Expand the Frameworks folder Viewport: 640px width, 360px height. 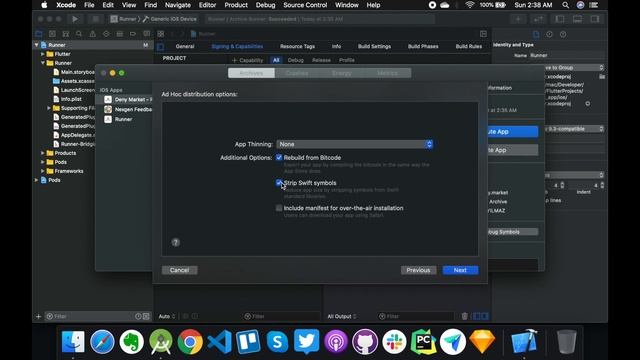(42, 171)
